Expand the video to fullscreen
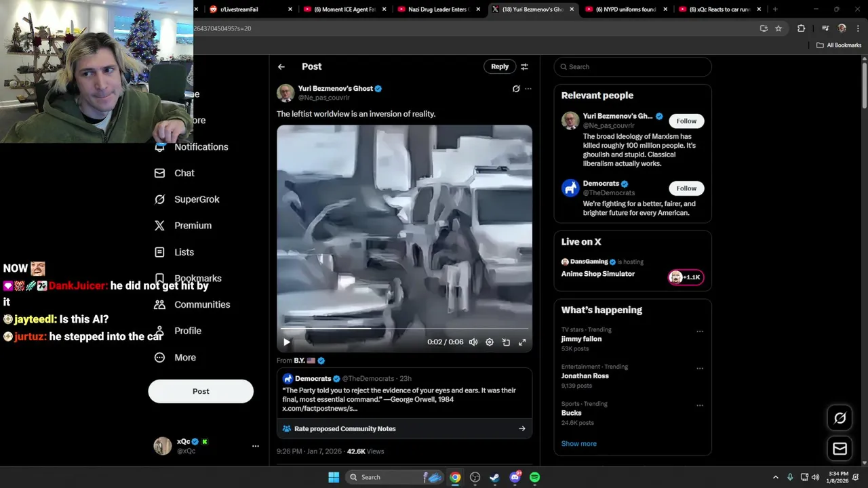Image resolution: width=868 pixels, height=488 pixels. (522, 342)
